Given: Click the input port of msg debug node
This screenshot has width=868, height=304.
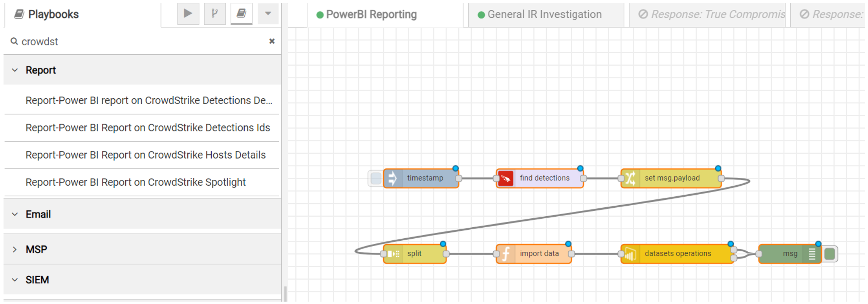Looking at the screenshot, I should pyautogui.click(x=759, y=254).
